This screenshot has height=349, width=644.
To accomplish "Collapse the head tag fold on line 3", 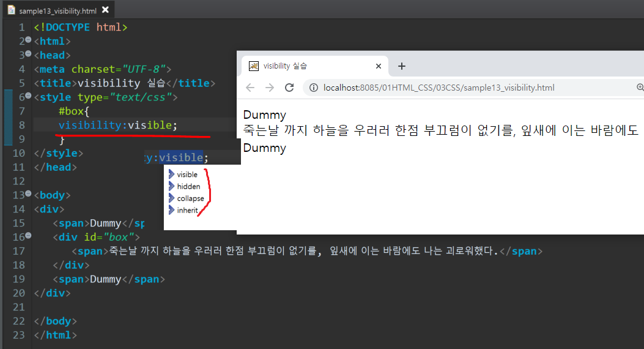I will [x=28, y=54].
